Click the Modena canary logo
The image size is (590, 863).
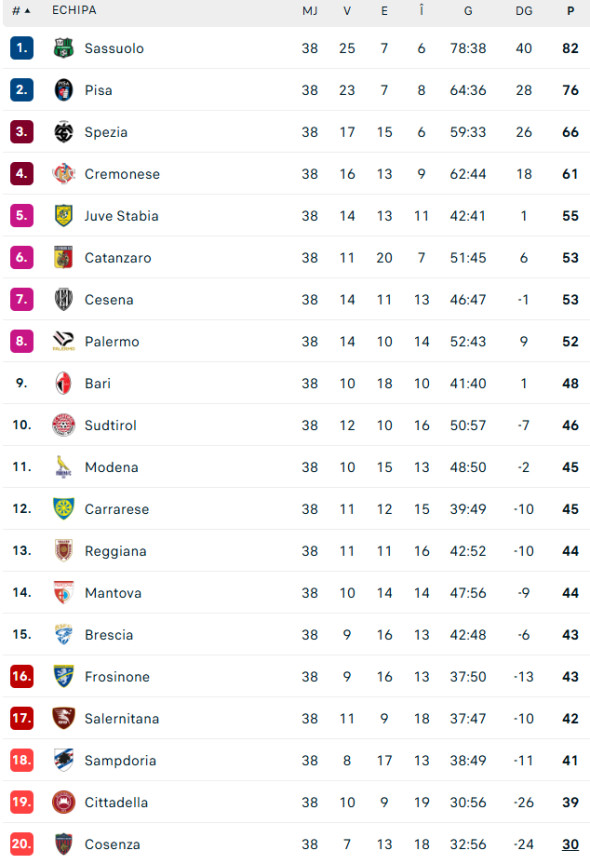63,467
